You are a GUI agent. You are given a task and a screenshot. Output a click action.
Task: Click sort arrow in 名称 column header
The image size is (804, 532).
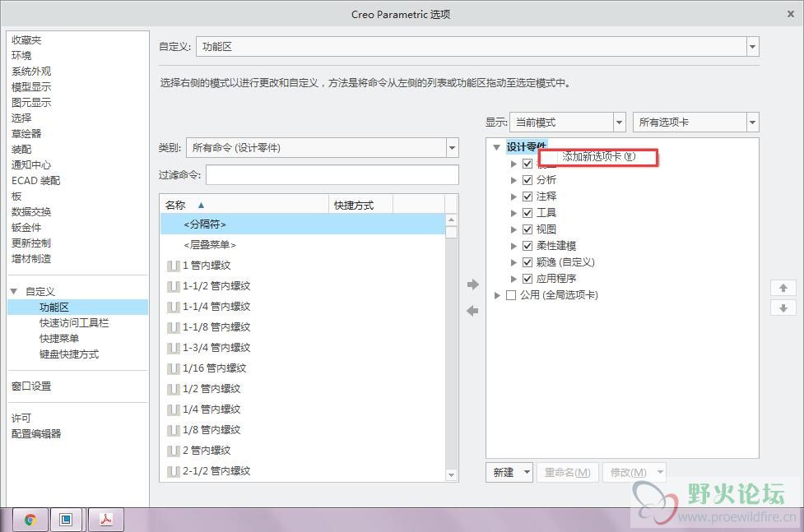point(201,205)
